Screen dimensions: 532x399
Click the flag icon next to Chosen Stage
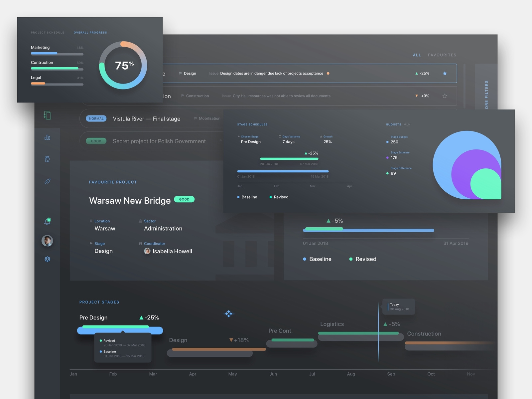coord(239,136)
